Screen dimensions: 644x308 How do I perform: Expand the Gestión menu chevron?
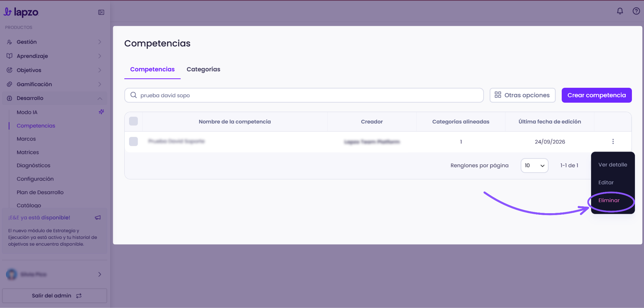[100, 42]
